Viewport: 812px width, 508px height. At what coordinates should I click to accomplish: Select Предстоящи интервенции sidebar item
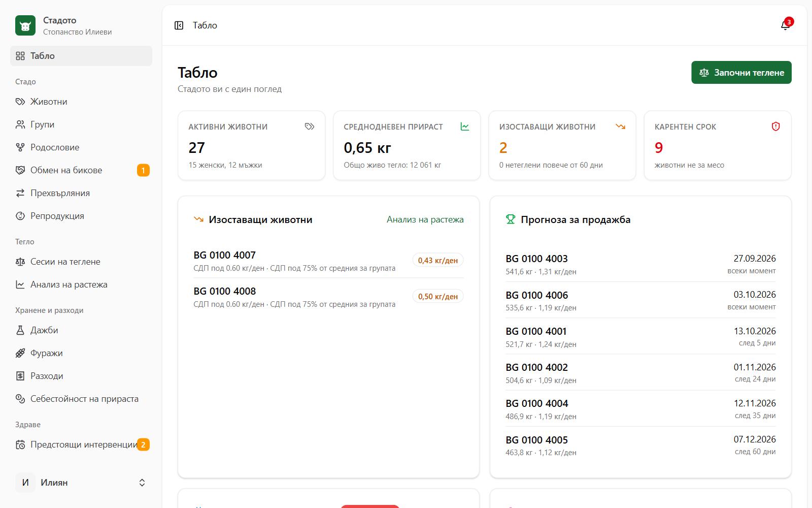tap(81, 444)
